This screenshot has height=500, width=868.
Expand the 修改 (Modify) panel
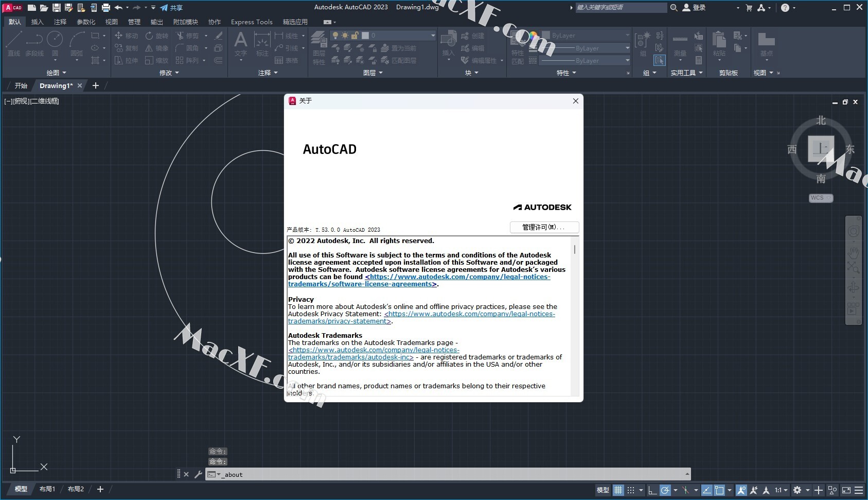(x=169, y=73)
